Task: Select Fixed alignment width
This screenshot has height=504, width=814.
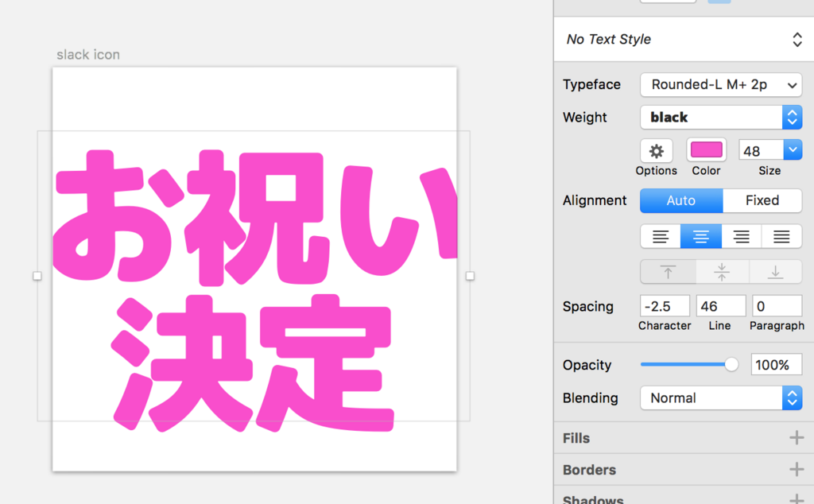Action: pyautogui.click(x=762, y=200)
